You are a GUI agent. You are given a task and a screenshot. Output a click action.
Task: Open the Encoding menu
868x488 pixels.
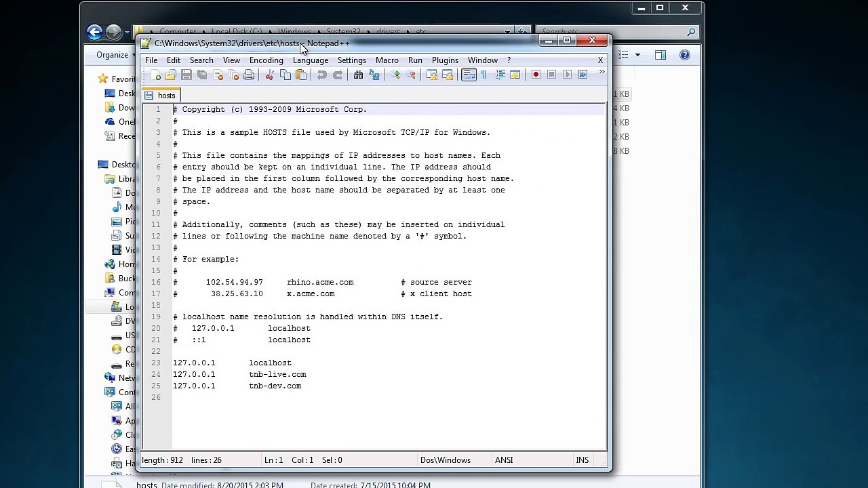click(267, 60)
